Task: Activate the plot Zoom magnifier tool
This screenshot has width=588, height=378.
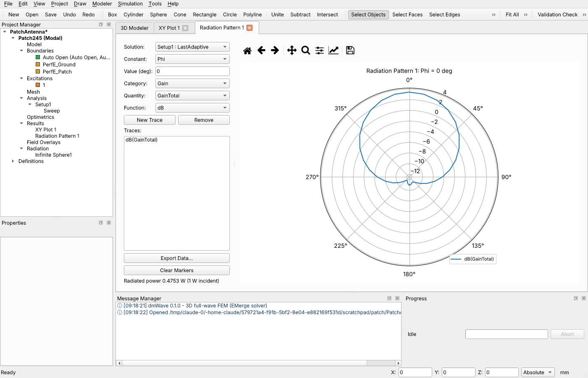Action: tap(306, 50)
